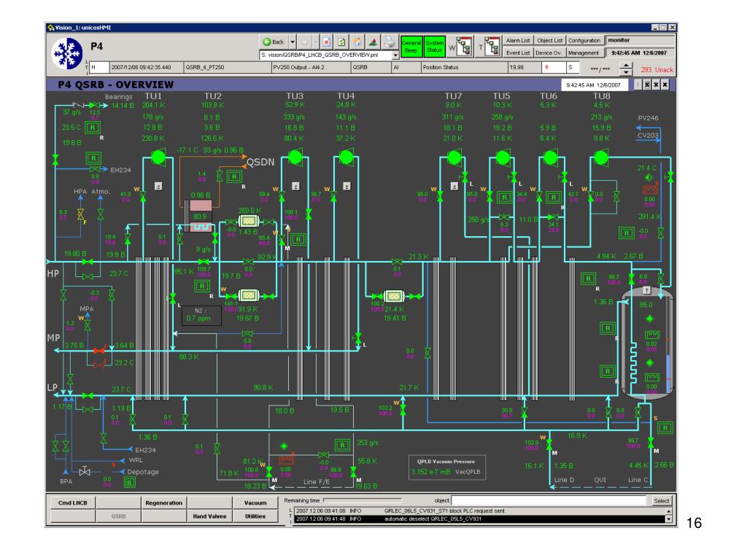Click the QSRB_4_PT250 alarm name
747x560 pixels.
click(x=205, y=67)
